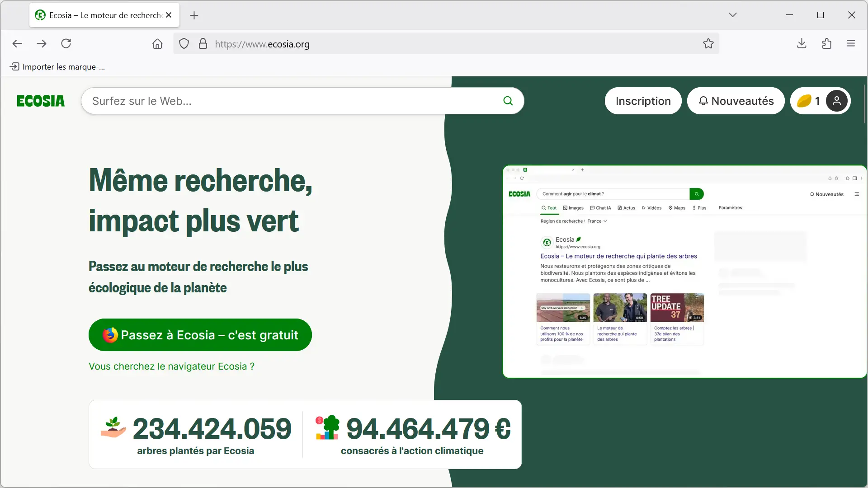Select the Maps tab in preview
This screenshot has width=868, height=488.
[x=677, y=208]
